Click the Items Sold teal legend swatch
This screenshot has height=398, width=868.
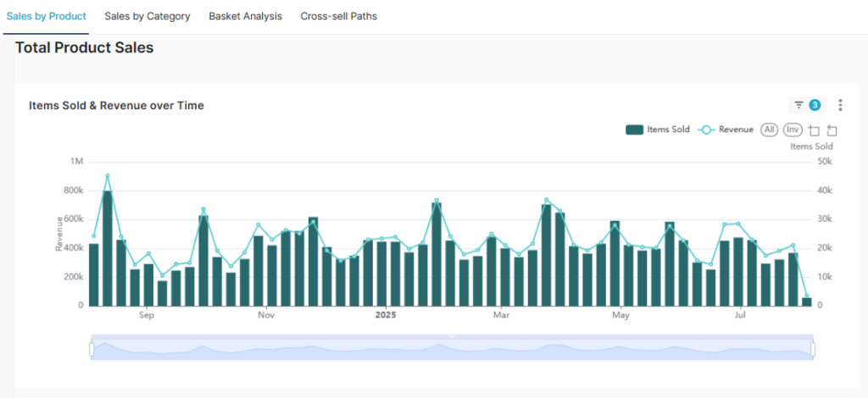(x=635, y=130)
